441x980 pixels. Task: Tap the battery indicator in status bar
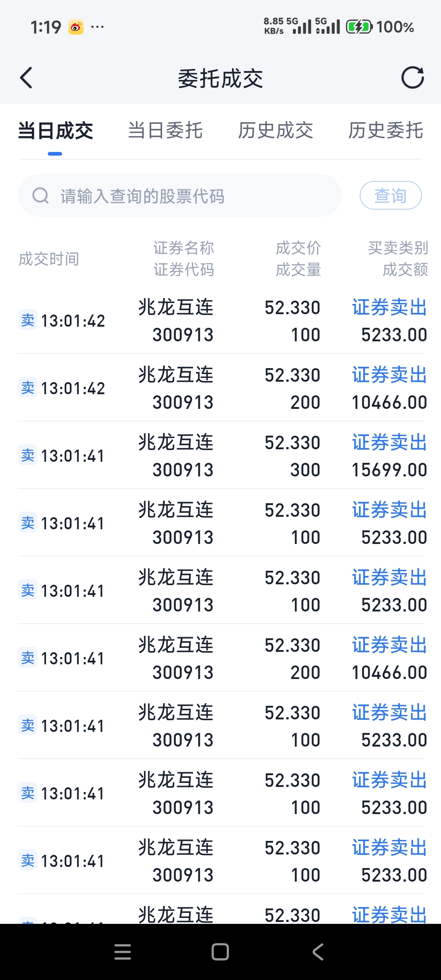359,27
